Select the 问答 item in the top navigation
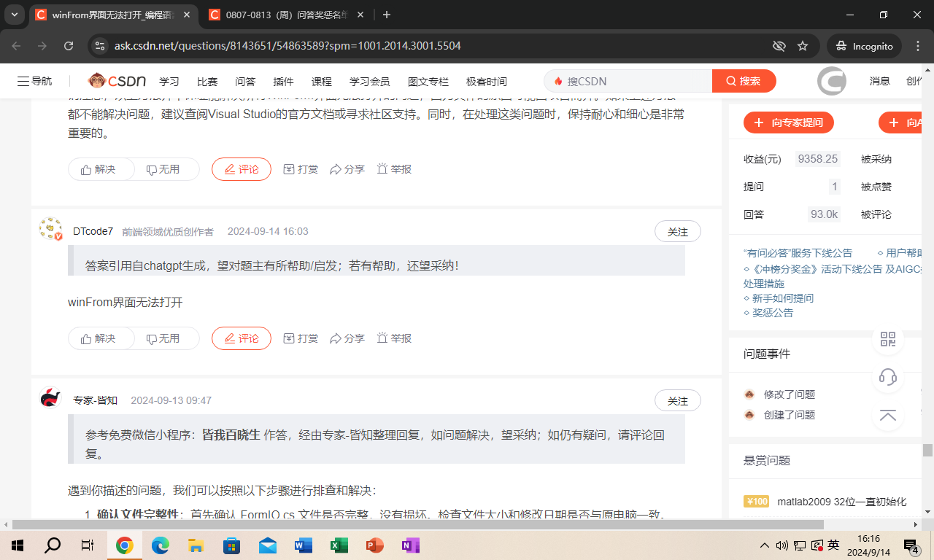This screenshot has height=560, width=934. coord(245,81)
